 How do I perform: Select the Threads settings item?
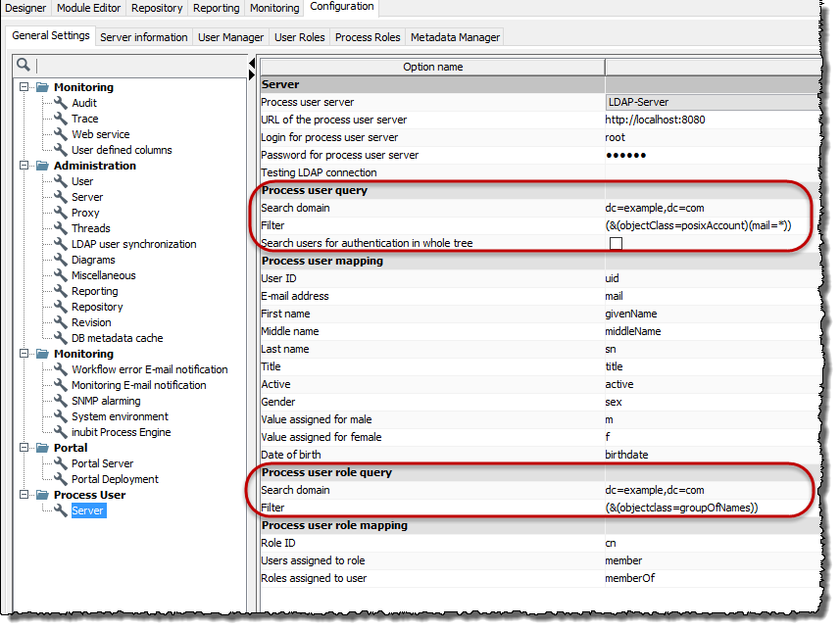[x=90, y=228]
